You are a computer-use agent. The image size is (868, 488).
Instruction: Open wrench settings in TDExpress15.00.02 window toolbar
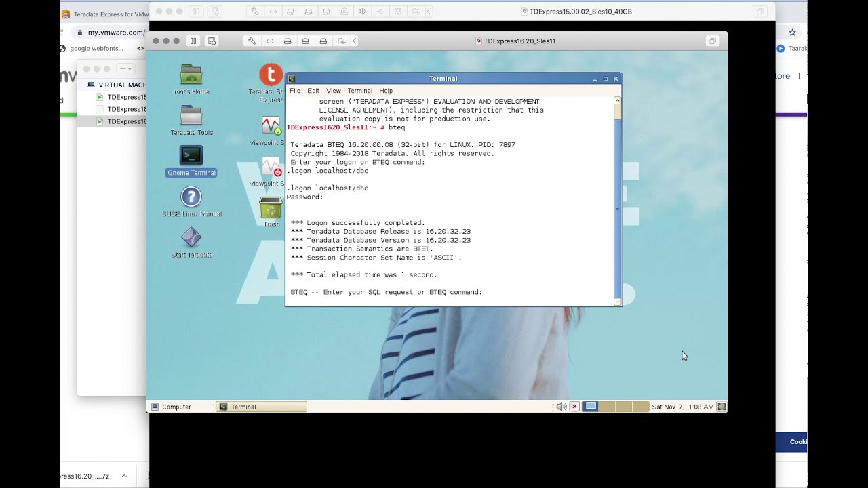point(255,12)
